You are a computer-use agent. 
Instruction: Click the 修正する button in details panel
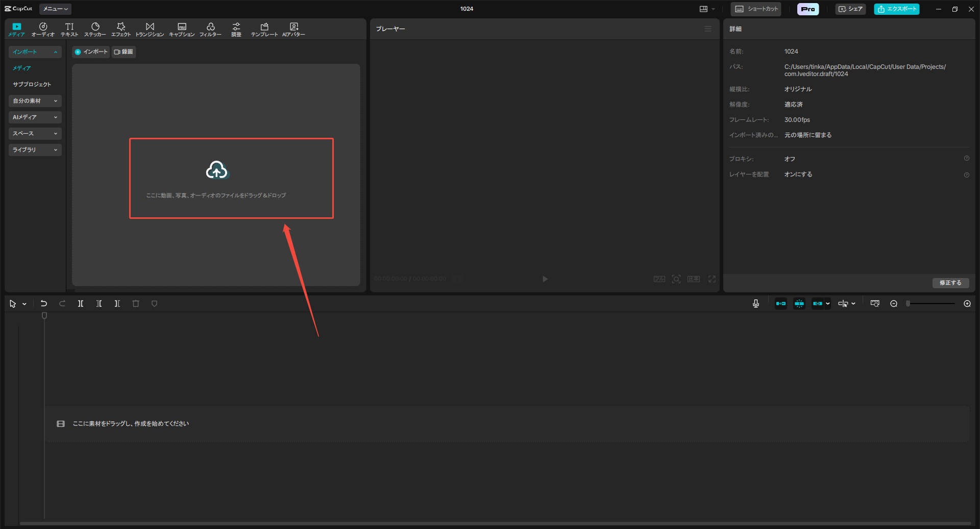[950, 283]
